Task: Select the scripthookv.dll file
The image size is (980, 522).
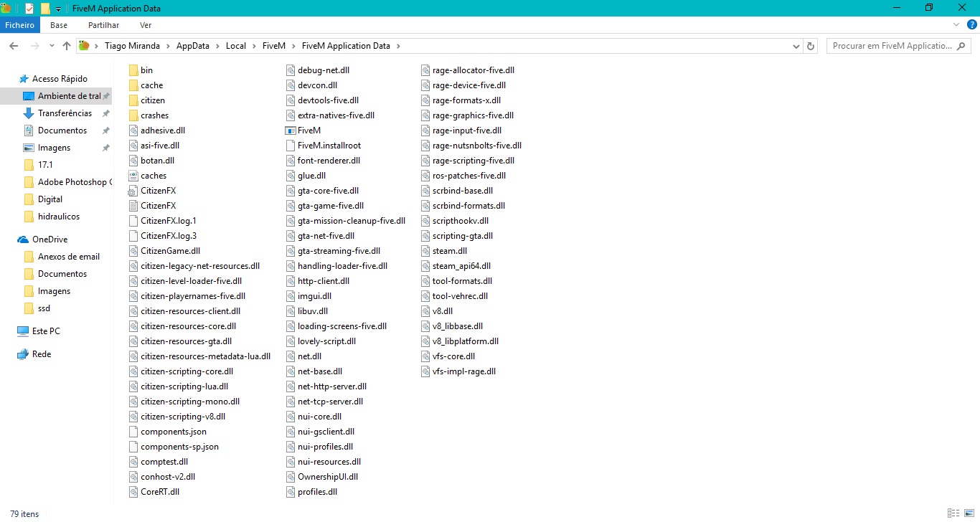Action: click(455, 221)
